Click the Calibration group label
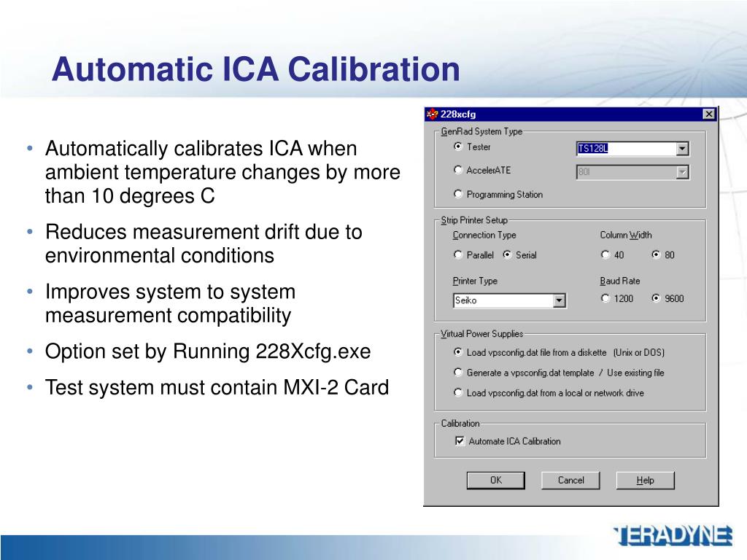 pyautogui.click(x=460, y=424)
